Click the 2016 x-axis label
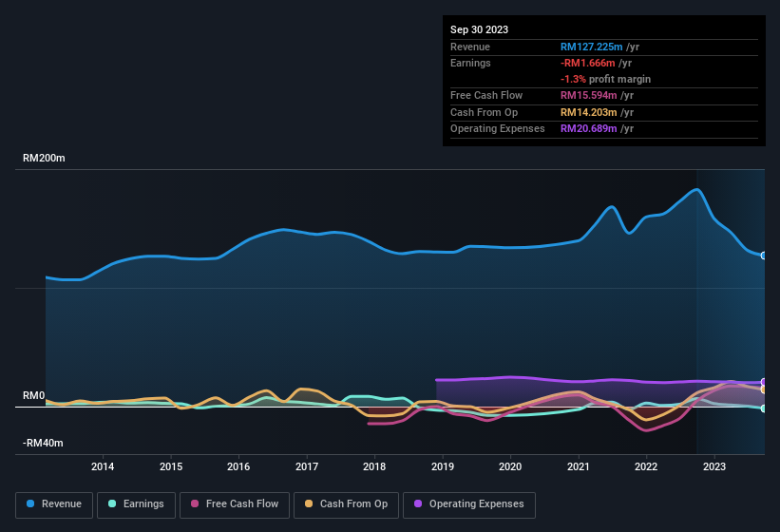Viewport: 780px width, 532px height. pos(238,466)
